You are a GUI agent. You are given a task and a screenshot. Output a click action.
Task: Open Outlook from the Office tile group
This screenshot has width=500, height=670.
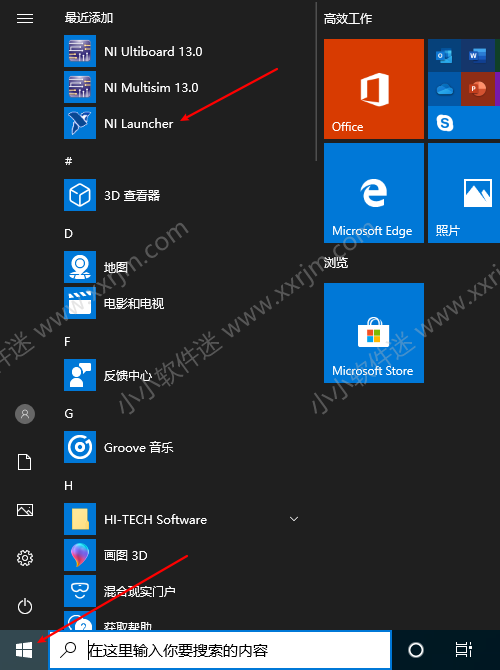click(x=444, y=55)
